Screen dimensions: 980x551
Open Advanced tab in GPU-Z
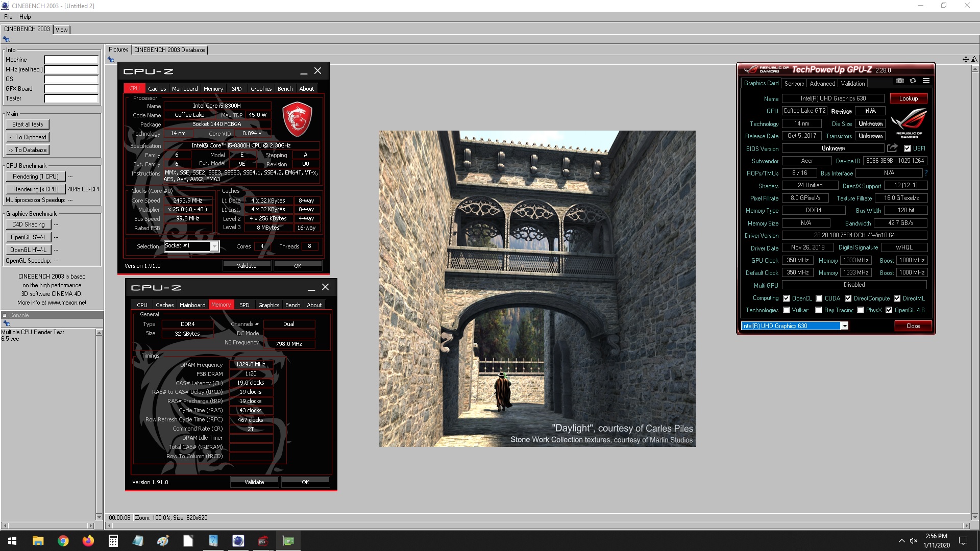822,84
